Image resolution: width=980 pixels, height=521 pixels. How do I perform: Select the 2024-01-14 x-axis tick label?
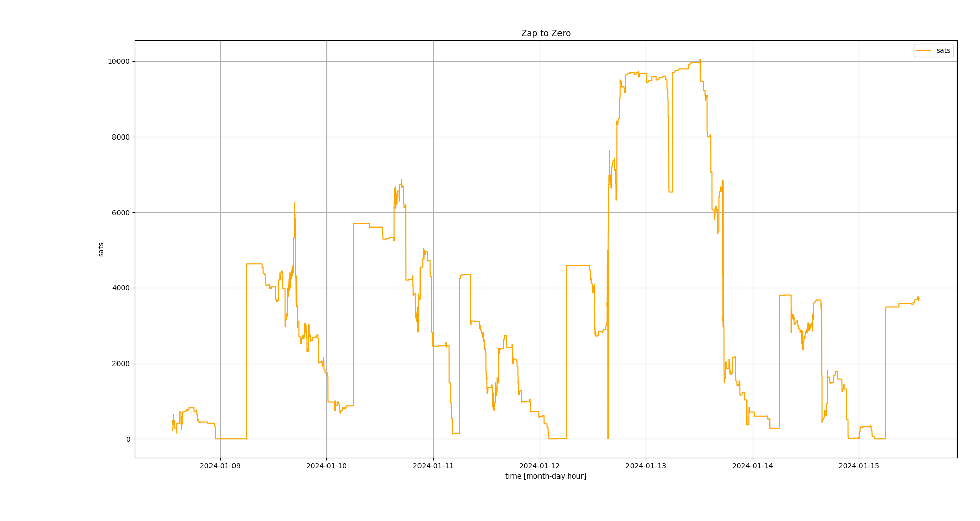(752, 466)
